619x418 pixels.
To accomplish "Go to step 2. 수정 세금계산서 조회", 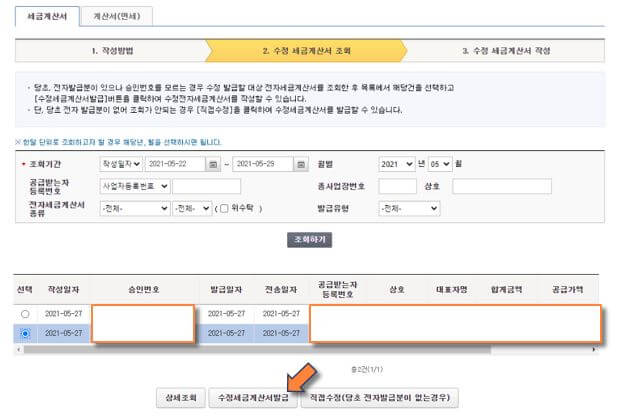I will pos(306,51).
